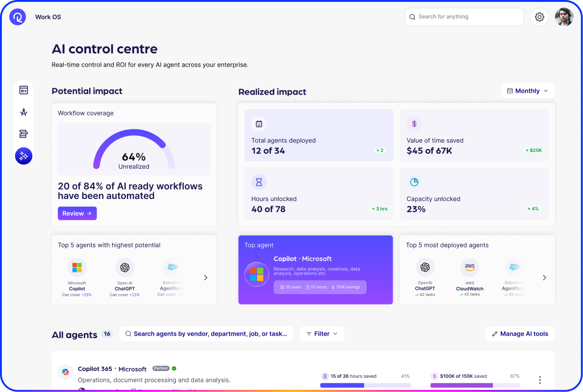Screen dimensions: 583x392
Task: Select the dashboard icon in the sidebar
Action: click(x=24, y=90)
